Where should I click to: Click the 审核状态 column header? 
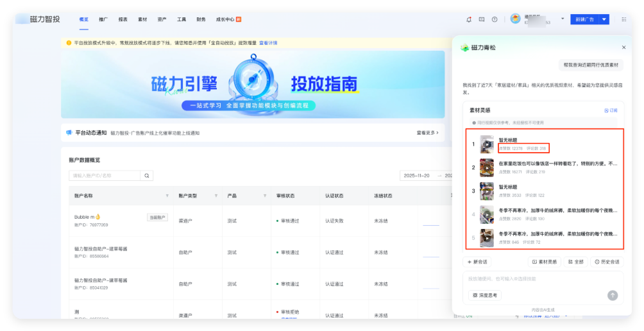[285, 196]
